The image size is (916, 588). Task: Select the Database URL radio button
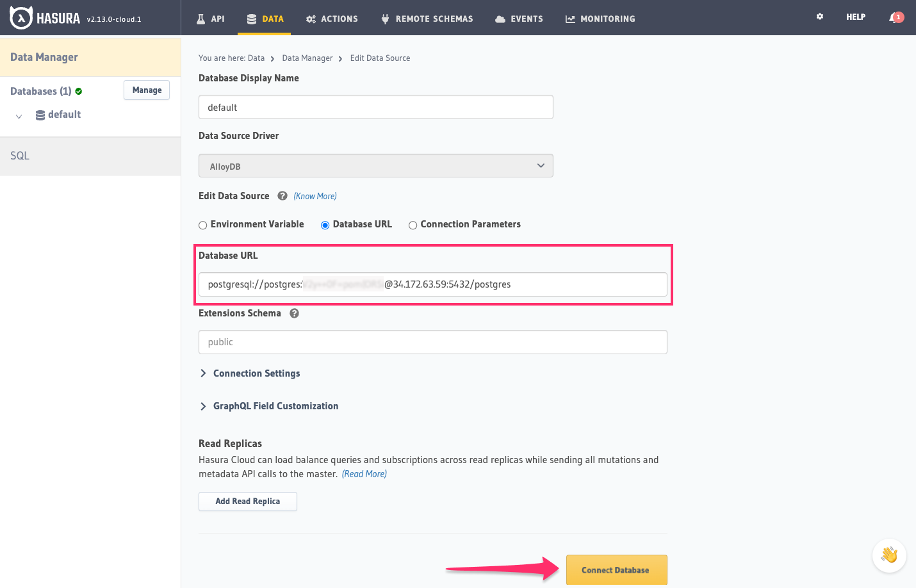[325, 225]
